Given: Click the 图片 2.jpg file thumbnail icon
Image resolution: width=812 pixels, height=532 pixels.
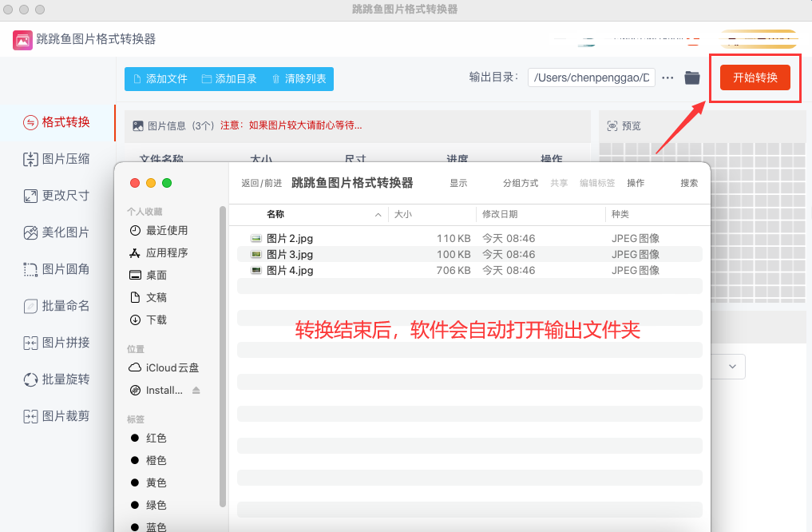Looking at the screenshot, I should tap(255, 238).
